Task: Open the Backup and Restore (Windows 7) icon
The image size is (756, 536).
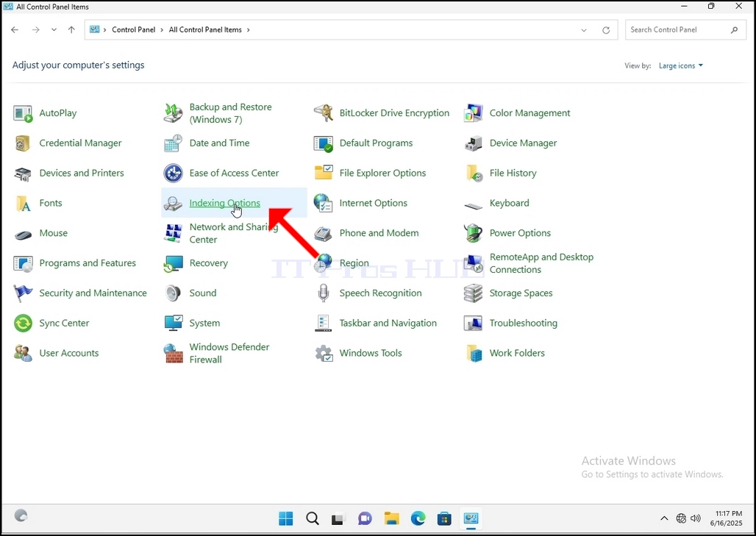Action: pos(173,113)
